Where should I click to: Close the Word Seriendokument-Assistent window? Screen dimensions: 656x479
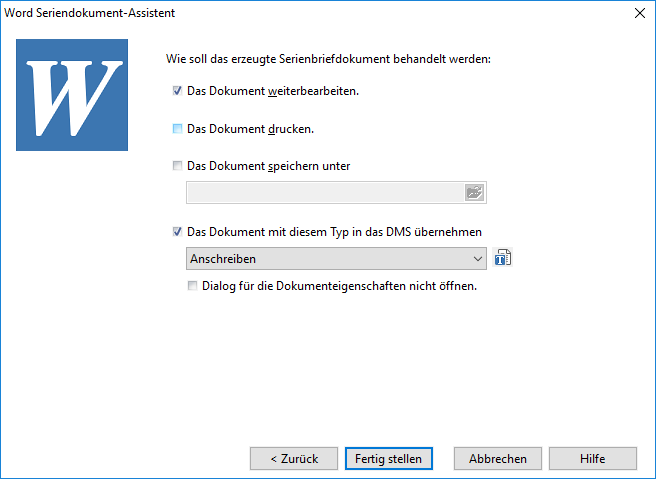[640, 13]
